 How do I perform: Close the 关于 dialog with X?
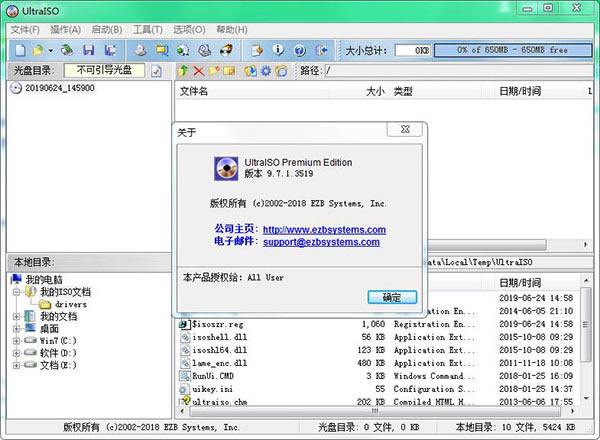click(x=405, y=129)
